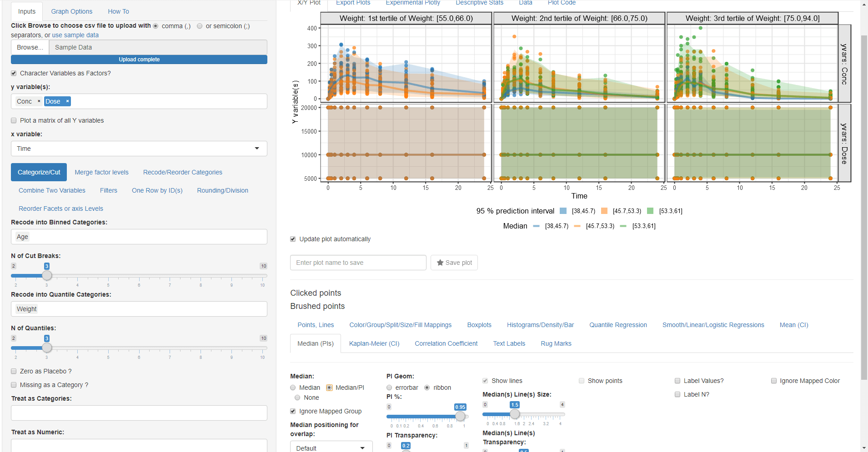
Task: Select comma separator radio button
Action: click(156, 26)
